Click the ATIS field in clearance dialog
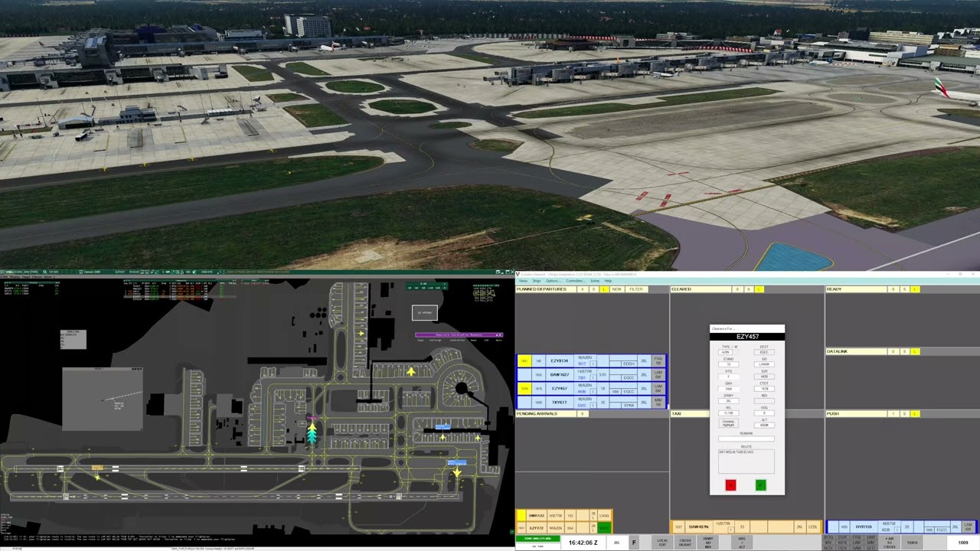This screenshot has height=551, width=980. pos(729,377)
